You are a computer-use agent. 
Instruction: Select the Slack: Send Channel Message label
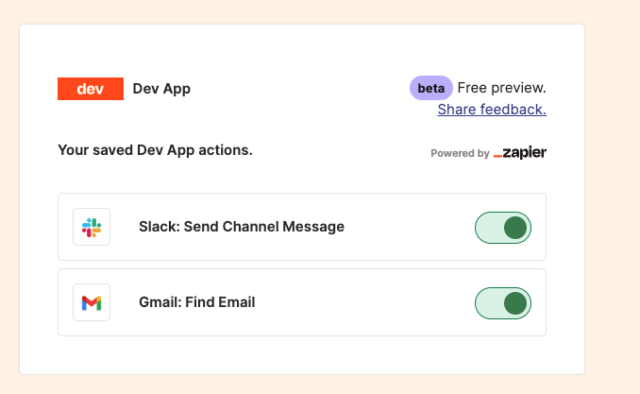tap(242, 227)
